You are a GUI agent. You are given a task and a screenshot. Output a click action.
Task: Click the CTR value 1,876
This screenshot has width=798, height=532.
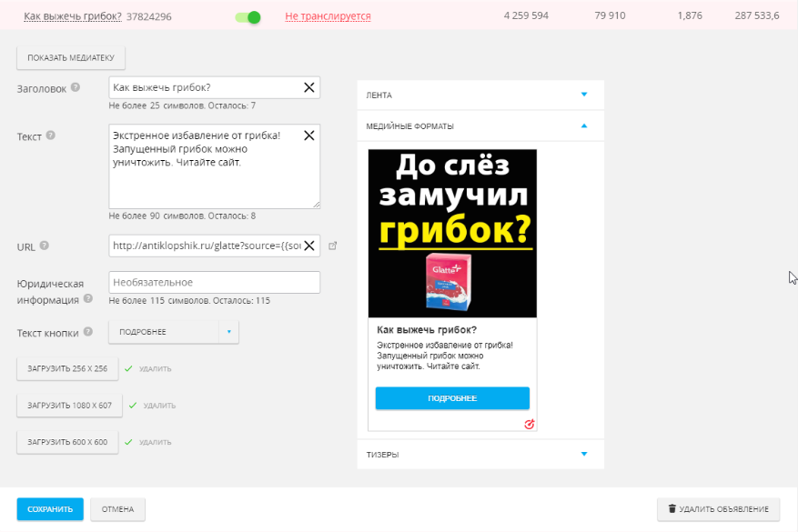point(690,15)
